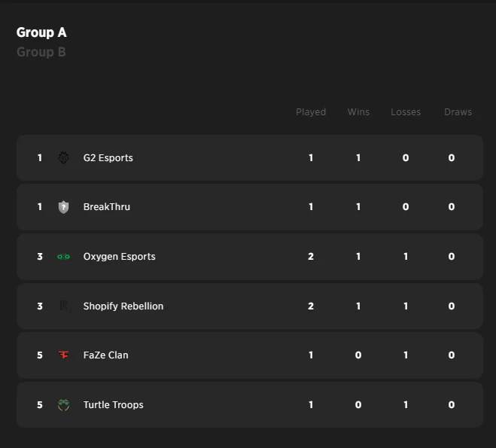Click FaZe Clan draws value
Viewport: 496px width, 448px height.
[x=452, y=355]
